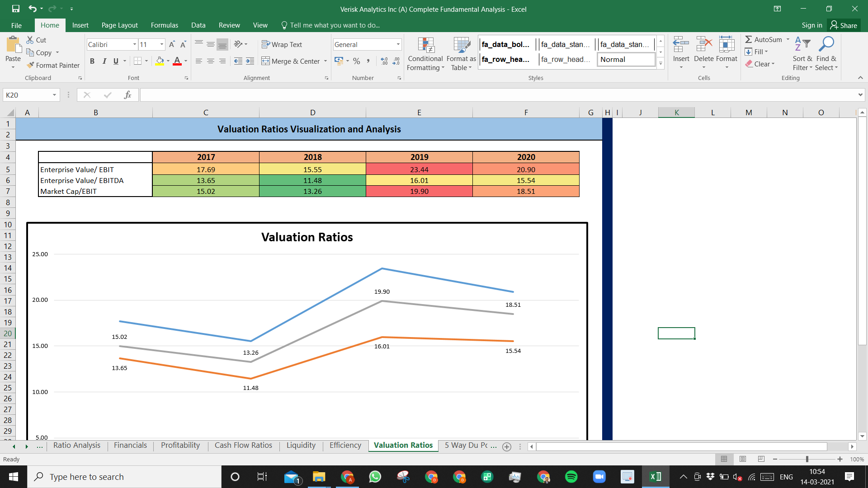
Task: Click AutoSum
Action: click(x=764, y=40)
